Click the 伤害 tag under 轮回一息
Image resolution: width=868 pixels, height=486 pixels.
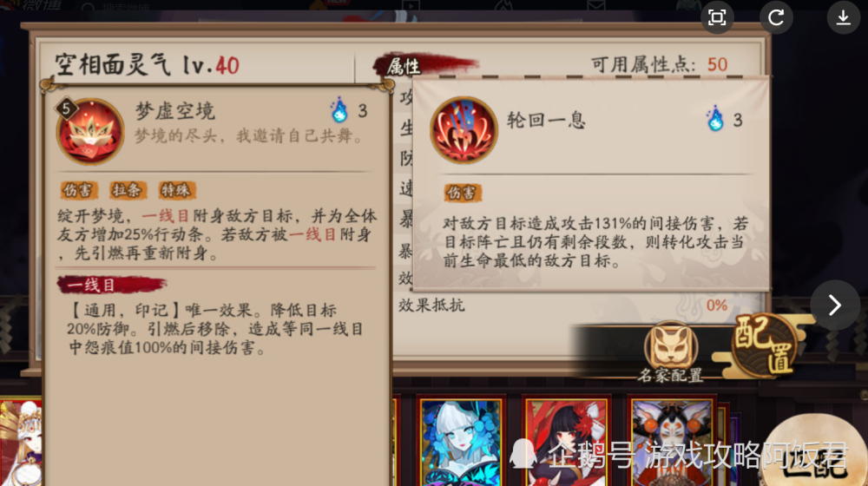(463, 193)
